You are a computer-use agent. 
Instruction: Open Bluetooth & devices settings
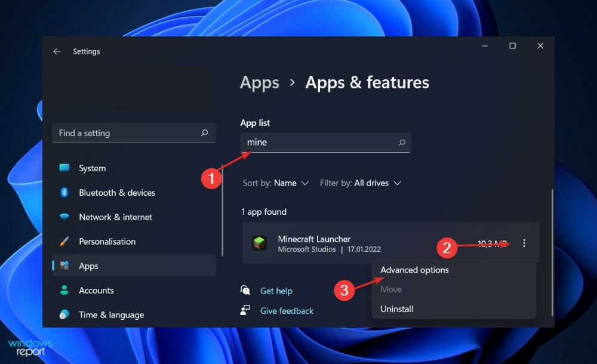134,192
